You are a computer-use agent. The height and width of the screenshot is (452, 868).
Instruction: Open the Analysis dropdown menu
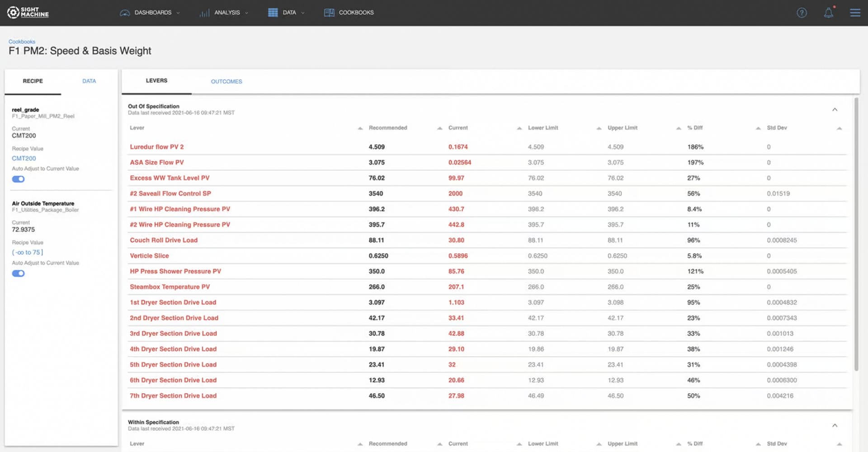coord(224,13)
